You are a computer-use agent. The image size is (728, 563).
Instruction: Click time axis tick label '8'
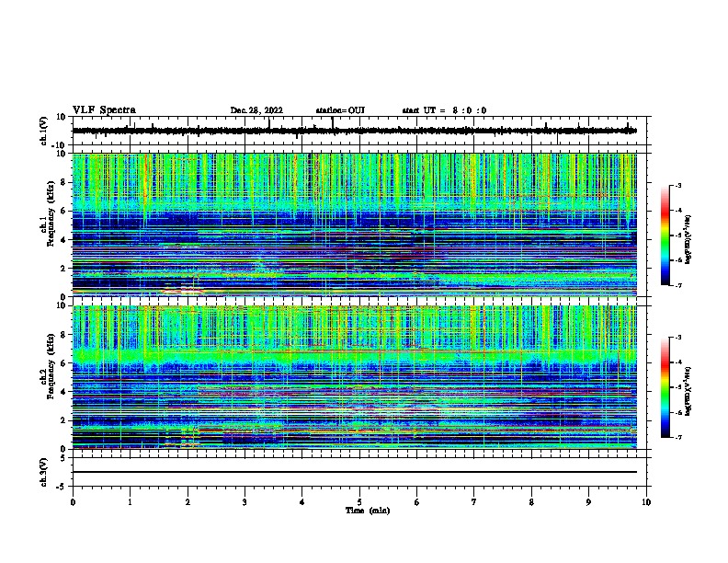click(531, 502)
